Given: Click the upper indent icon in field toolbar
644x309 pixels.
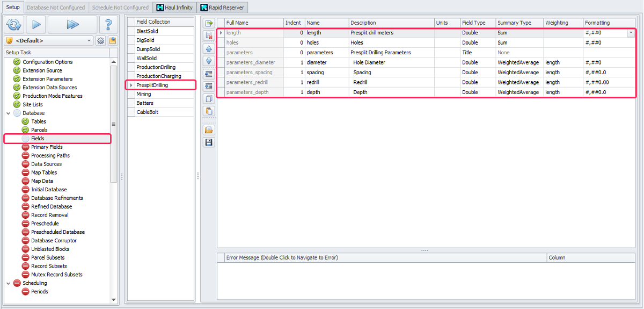Looking at the screenshot, I should pyautogui.click(x=209, y=74).
